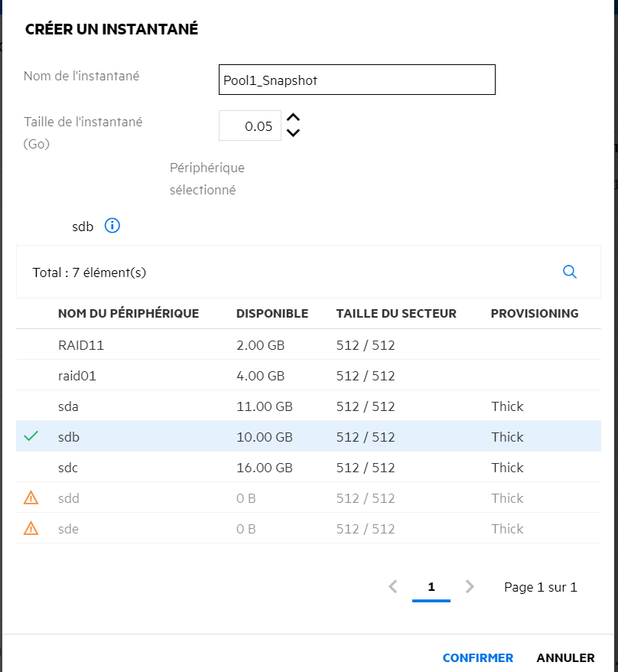Click the green checkmark on sdb row
618x672 pixels.
click(x=31, y=437)
